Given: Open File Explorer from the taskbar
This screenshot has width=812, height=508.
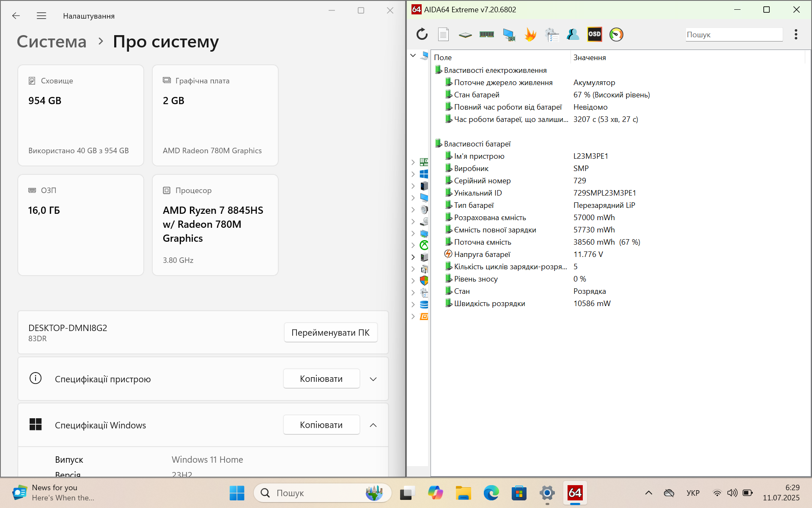Looking at the screenshot, I should click(463, 493).
